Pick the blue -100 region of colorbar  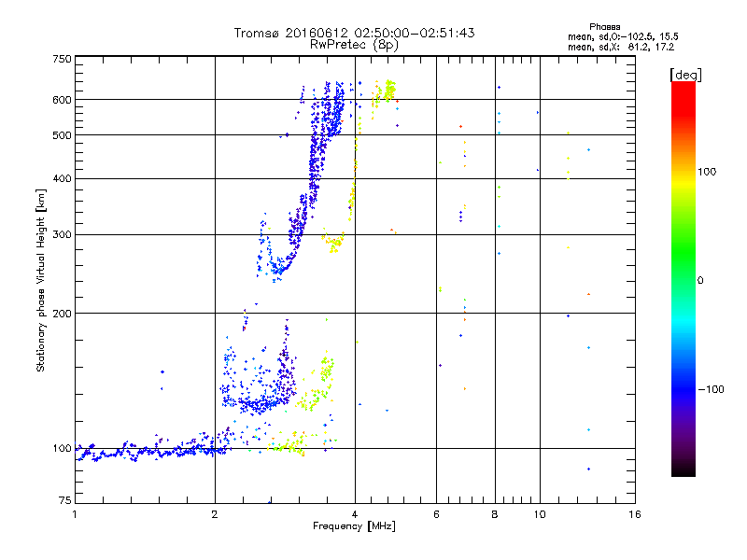tap(683, 388)
